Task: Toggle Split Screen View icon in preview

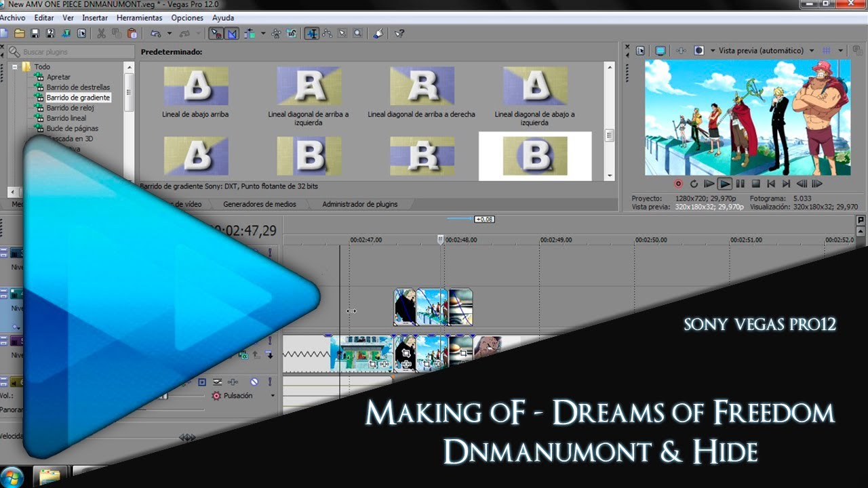Action: click(698, 51)
